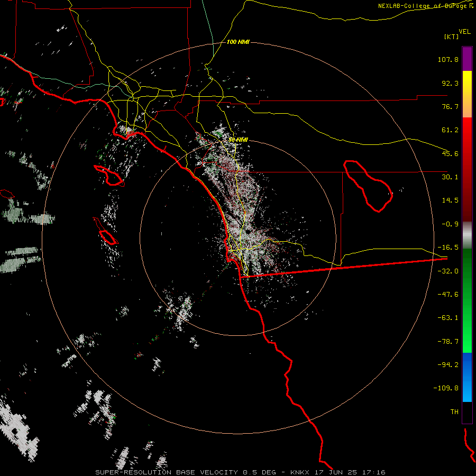Select the -109.8 legend value
This screenshot has height=476, width=476.
(x=446, y=388)
